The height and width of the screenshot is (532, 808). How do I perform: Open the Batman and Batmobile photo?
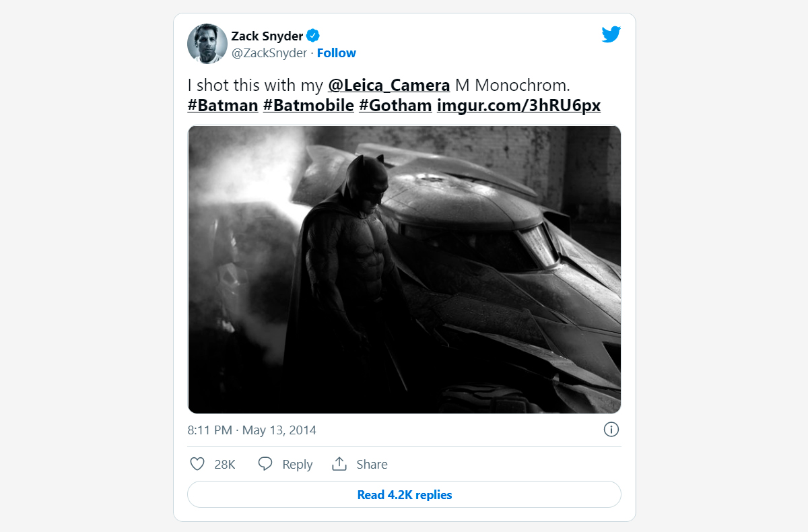[x=404, y=269]
